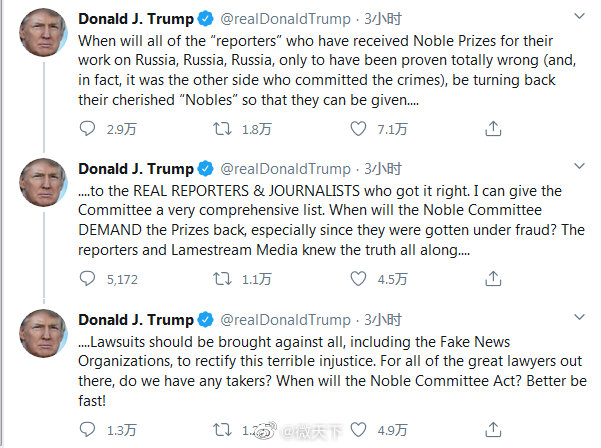601x448 pixels.
Task: Reply to the first tweet about Noble Prizes
Action: 86,129
